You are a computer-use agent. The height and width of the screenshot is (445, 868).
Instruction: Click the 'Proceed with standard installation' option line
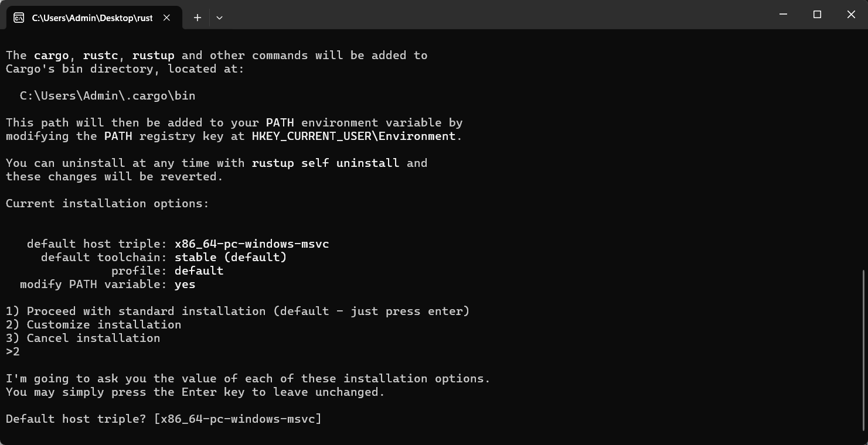tap(237, 311)
